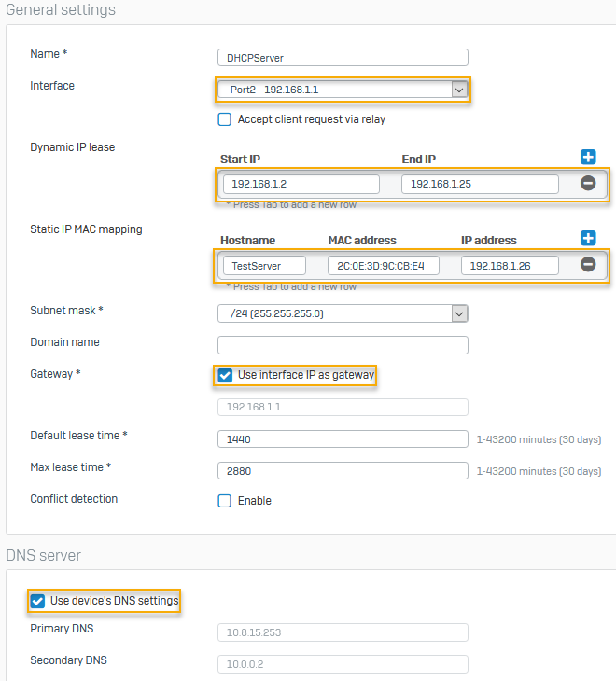Click the End IP field 192.168.1.25
616x681 pixels.
tap(480, 184)
